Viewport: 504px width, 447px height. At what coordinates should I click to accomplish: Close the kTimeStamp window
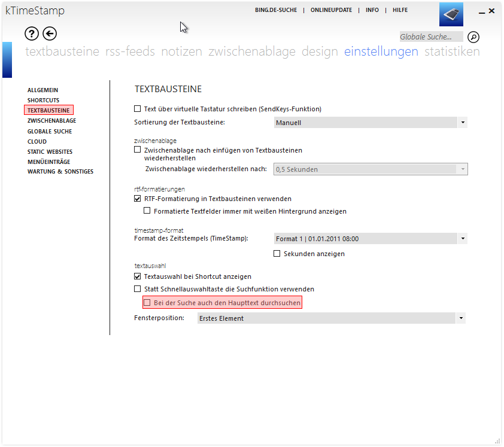[x=492, y=11]
